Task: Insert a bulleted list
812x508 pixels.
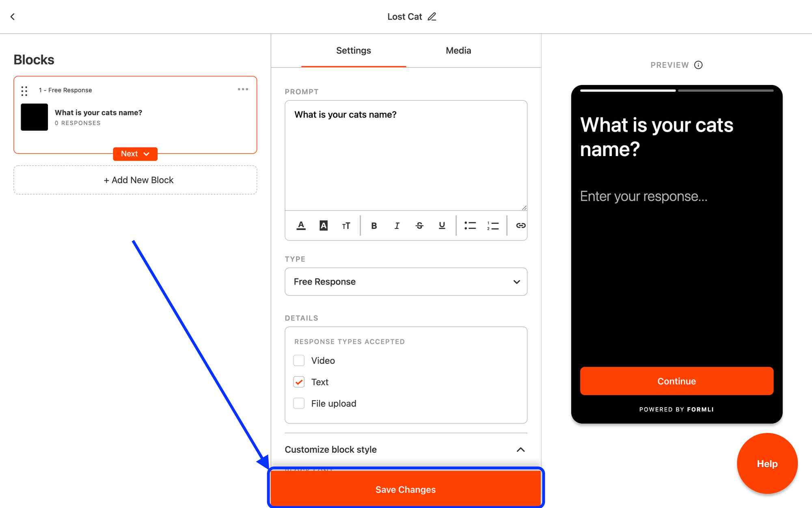Action: click(x=470, y=226)
